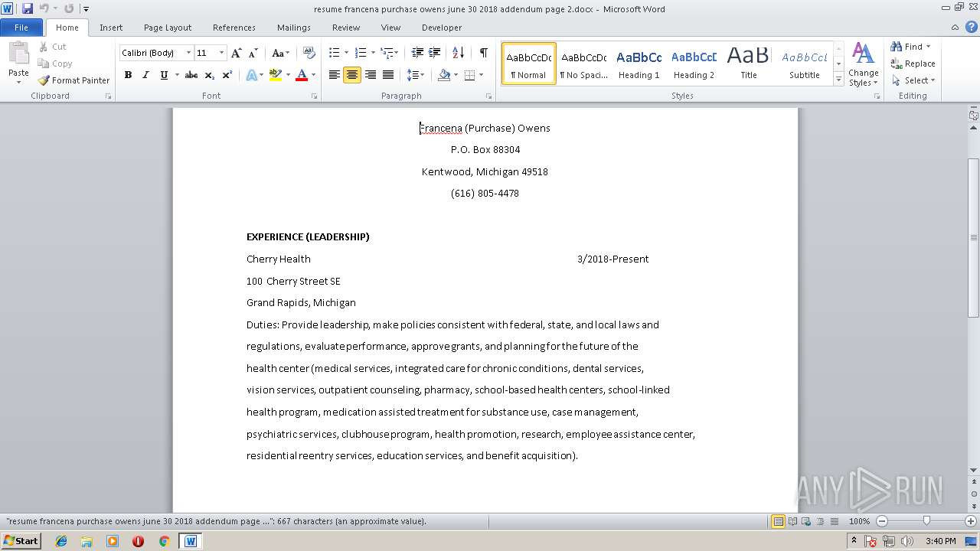Justify paragraph text
The width and height of the screenshot is (980, 551).
[388, 75]
